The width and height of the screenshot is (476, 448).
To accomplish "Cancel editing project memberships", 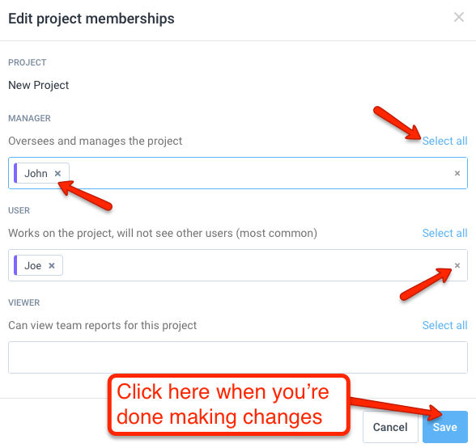I will click(390, 427).
